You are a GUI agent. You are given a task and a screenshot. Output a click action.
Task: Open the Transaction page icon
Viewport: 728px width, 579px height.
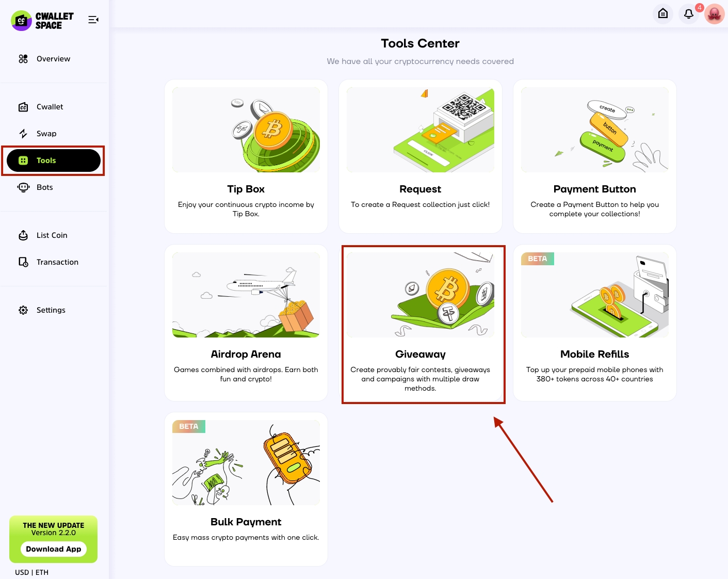click(23, 262)
